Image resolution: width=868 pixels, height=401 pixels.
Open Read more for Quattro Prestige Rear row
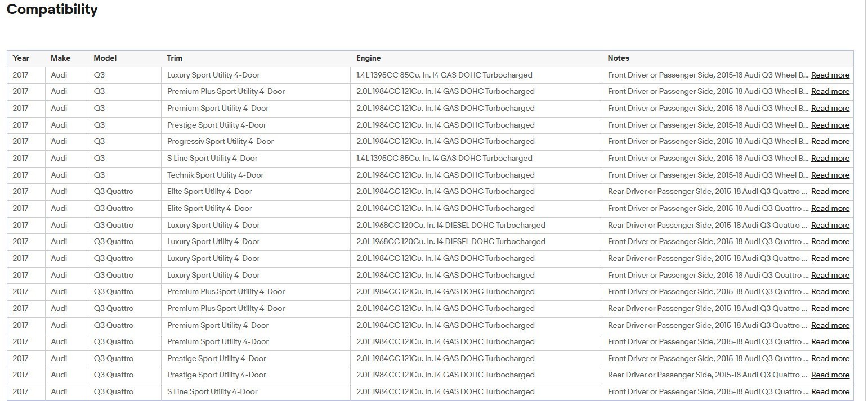pos(830,375)
